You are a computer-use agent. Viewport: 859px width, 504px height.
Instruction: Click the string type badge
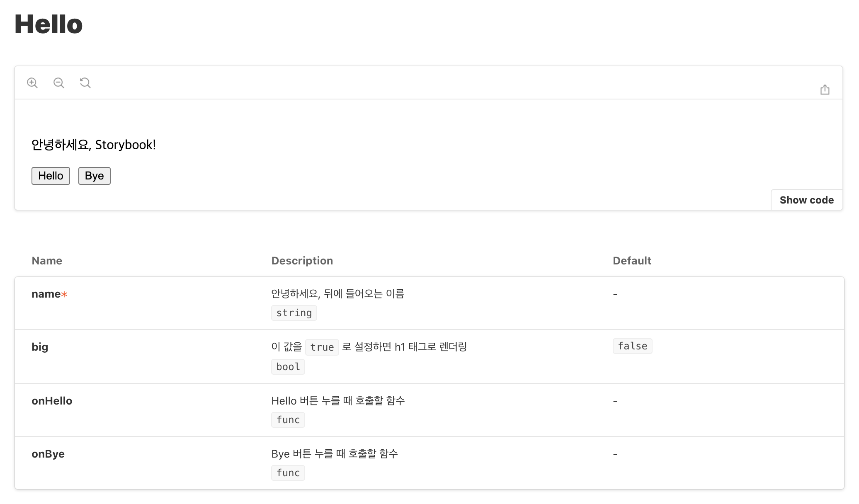coord(294,313)
